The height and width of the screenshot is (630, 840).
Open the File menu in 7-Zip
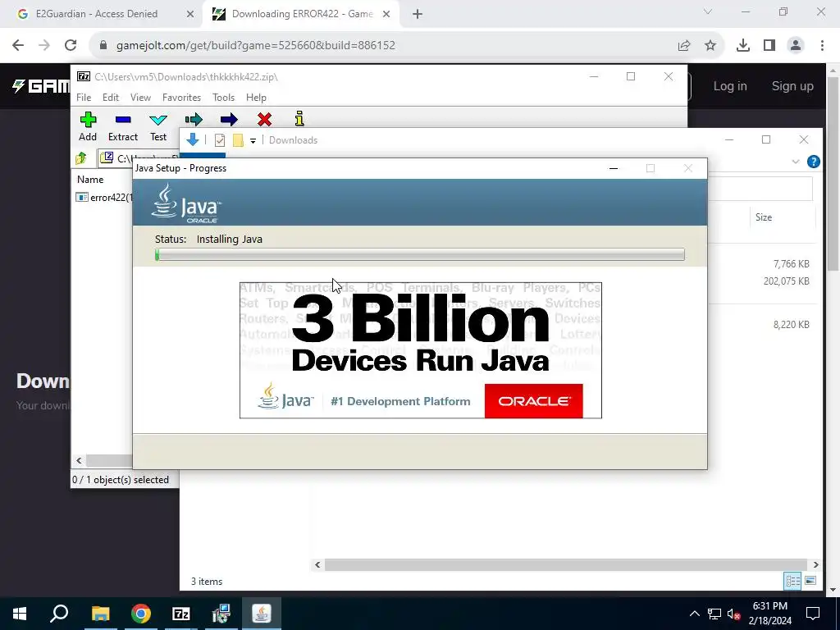tap(84, 98)
